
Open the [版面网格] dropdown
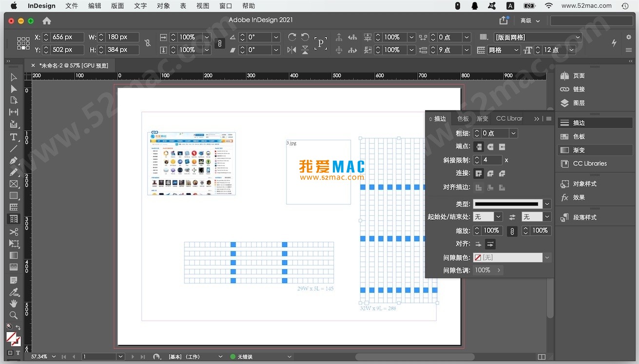(538, 37)
